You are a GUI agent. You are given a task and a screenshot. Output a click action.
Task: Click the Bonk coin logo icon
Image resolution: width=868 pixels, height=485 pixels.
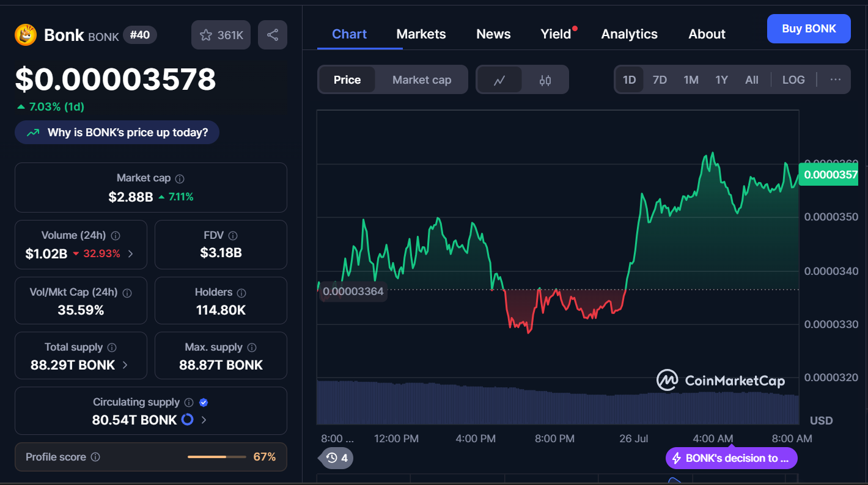click(x=26, y=35)
